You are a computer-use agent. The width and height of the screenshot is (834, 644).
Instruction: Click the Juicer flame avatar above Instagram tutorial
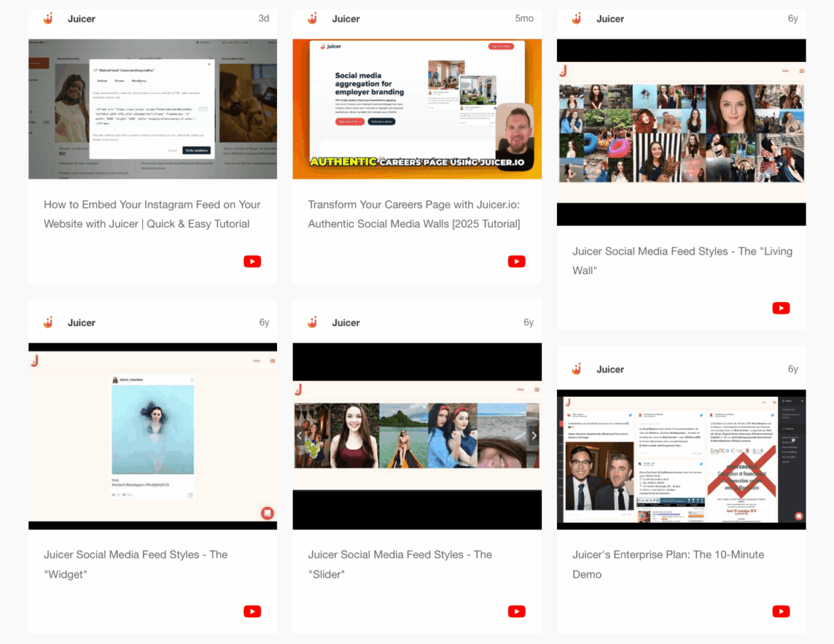[48, 19]
